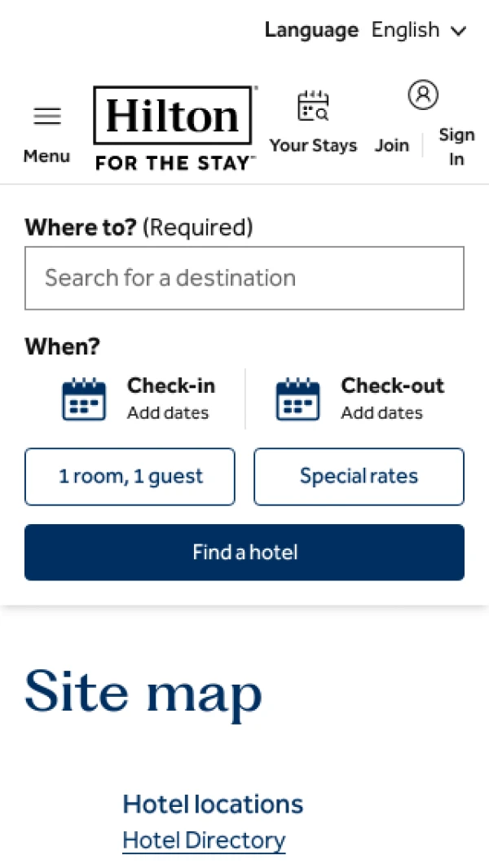Open the hamburger Menu icon
The image size is (489, 868).
point(46,116)
